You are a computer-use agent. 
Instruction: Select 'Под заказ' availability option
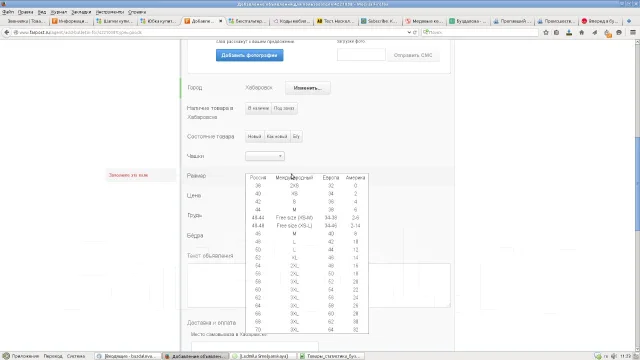tap(284, 108)
